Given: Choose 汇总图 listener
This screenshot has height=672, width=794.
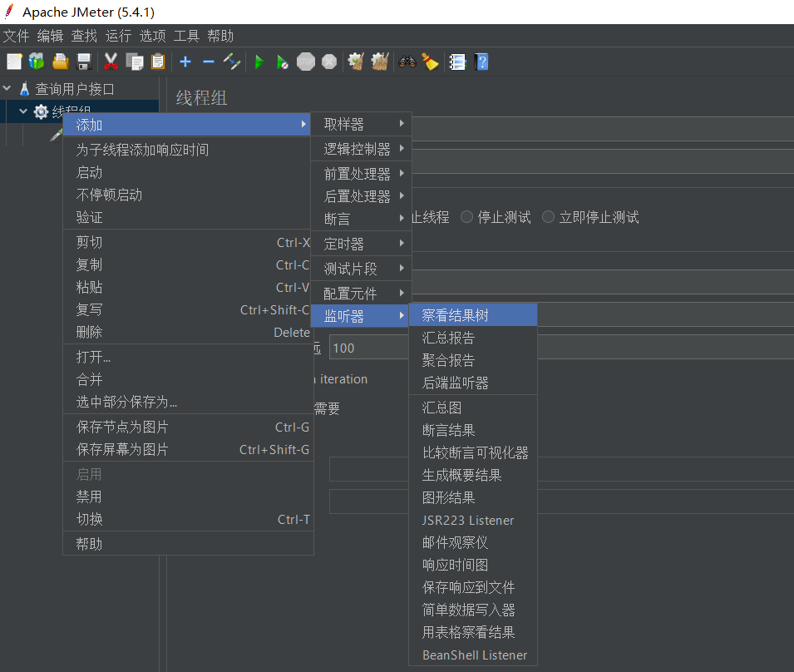Looking at the screenshot, I should (x=473, y=408).
